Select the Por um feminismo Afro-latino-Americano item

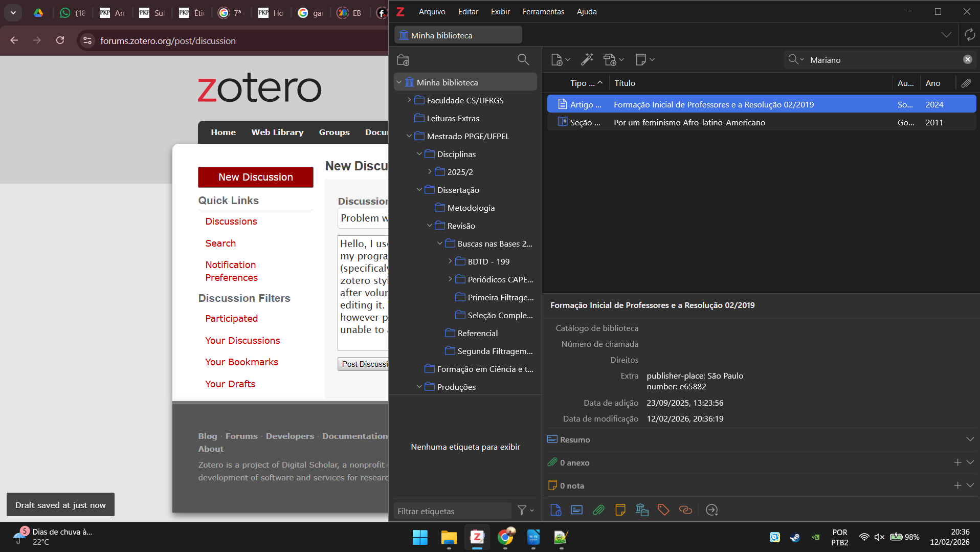[762, 122]
